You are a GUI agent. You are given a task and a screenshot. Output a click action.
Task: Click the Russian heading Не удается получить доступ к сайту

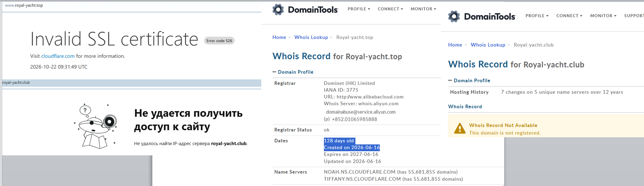(188, 120)
